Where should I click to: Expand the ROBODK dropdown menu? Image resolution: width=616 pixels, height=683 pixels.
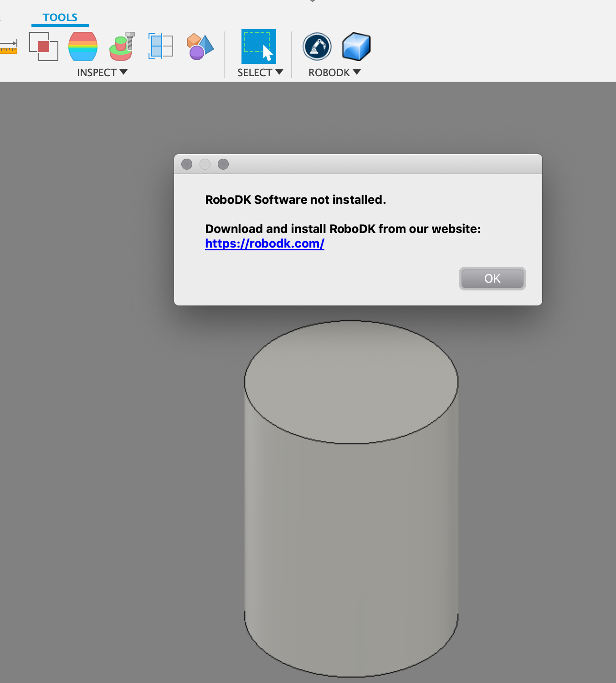coord(334,72)
